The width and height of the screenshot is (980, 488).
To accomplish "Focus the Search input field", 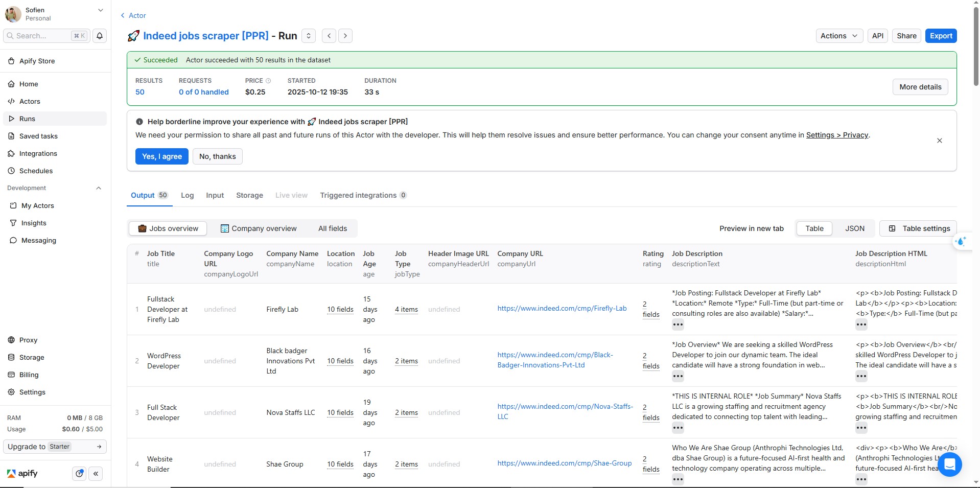I will pos(46,36).
